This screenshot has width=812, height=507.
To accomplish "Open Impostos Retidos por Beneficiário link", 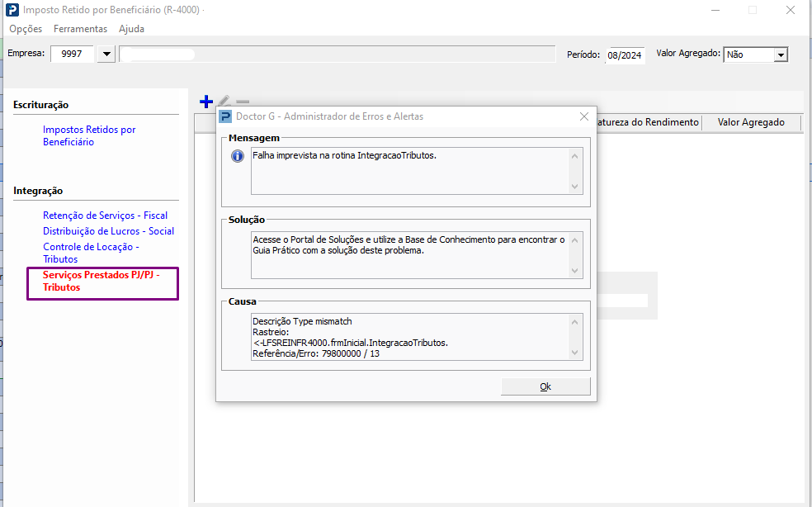I will click(89, 135).
